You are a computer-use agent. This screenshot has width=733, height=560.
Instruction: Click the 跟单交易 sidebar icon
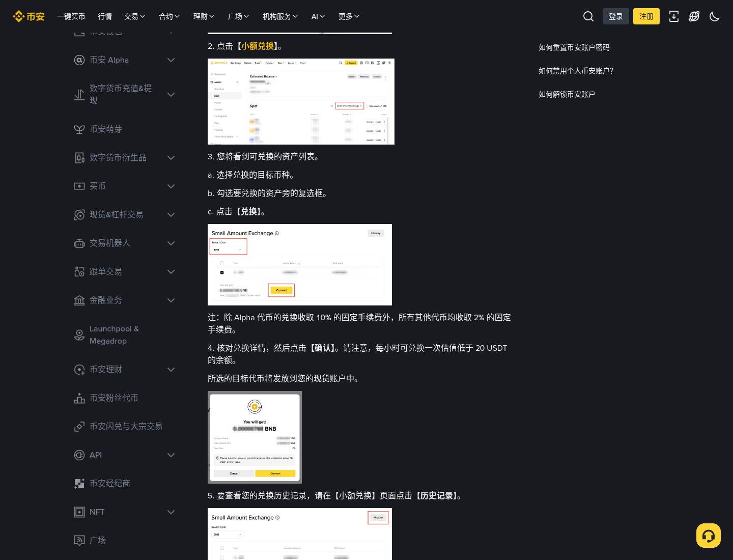coord(79,272)
